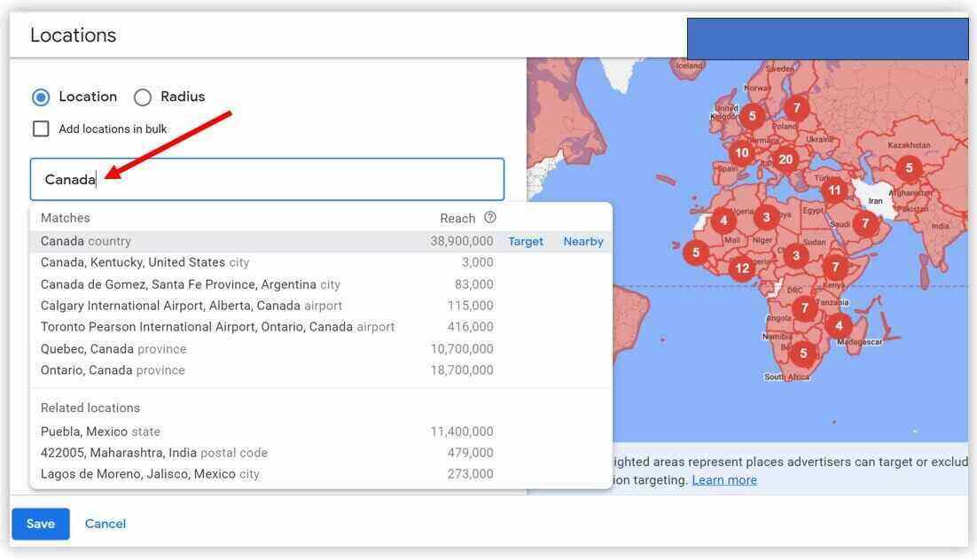Click map cluster marker 5 near South Africa
This screenshot has width=977, height=560.
[x=803, y=354]
